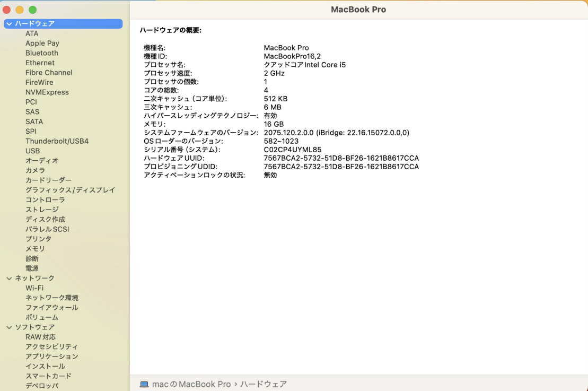Viewport: 588px width, 391px height.
Task: Open the Thunderbolt/USB4 entry
Action: coord(57,141)
